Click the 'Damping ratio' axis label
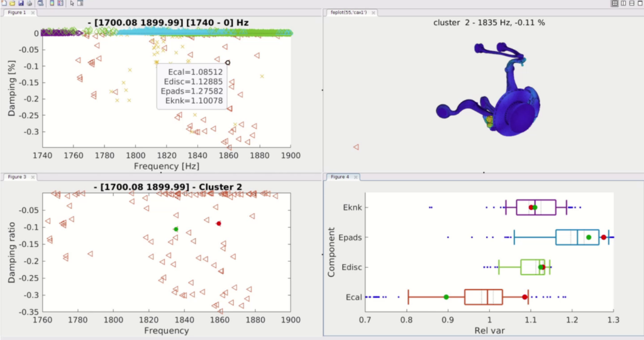 click(11, 252)
